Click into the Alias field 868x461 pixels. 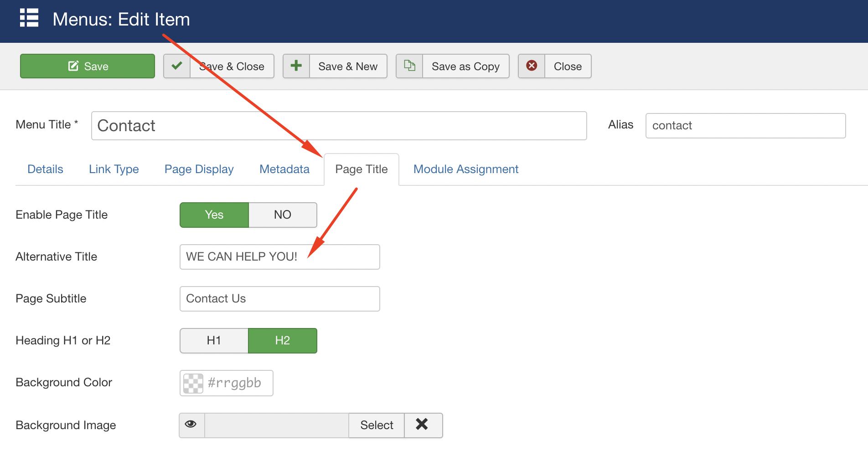tap(745, 126)
